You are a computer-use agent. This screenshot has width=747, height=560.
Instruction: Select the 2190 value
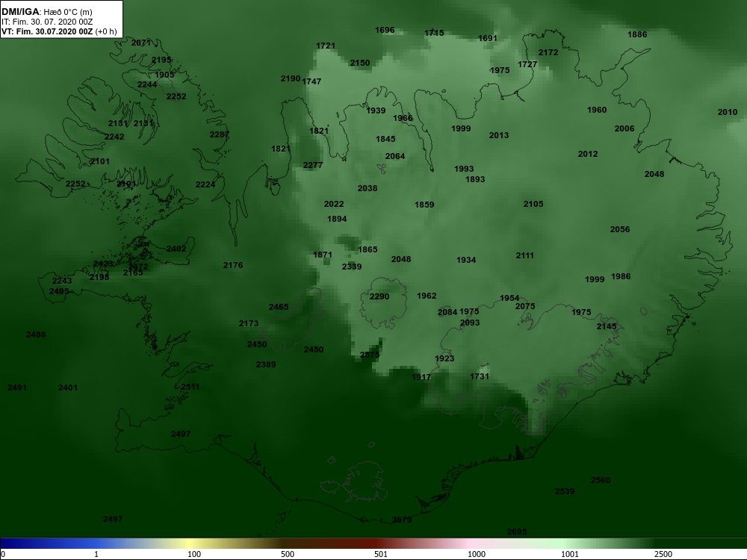click(x=291, y=78)
